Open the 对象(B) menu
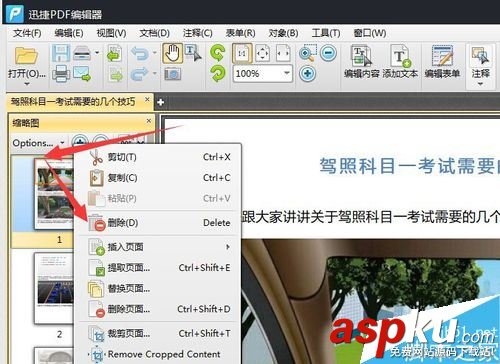 (x=283, y=33)
